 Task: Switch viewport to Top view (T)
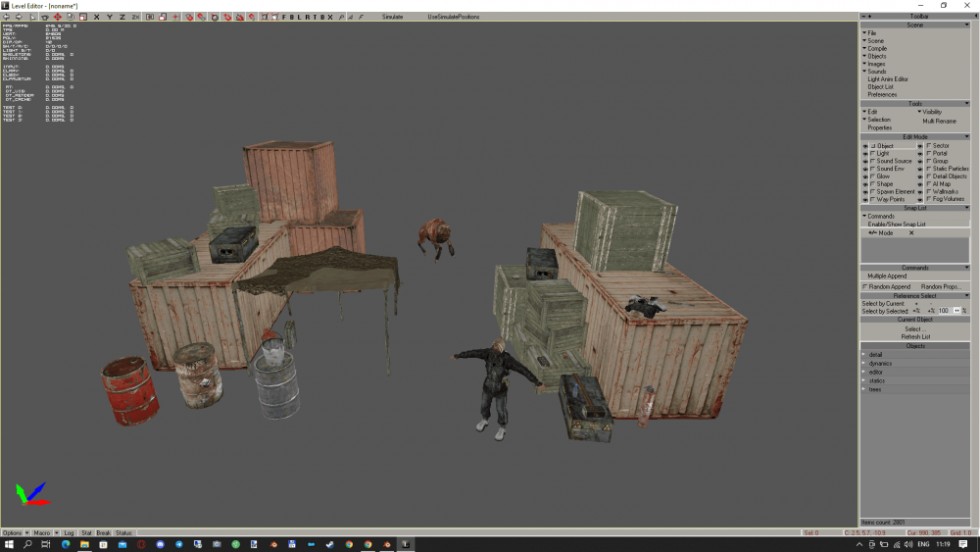315,17
